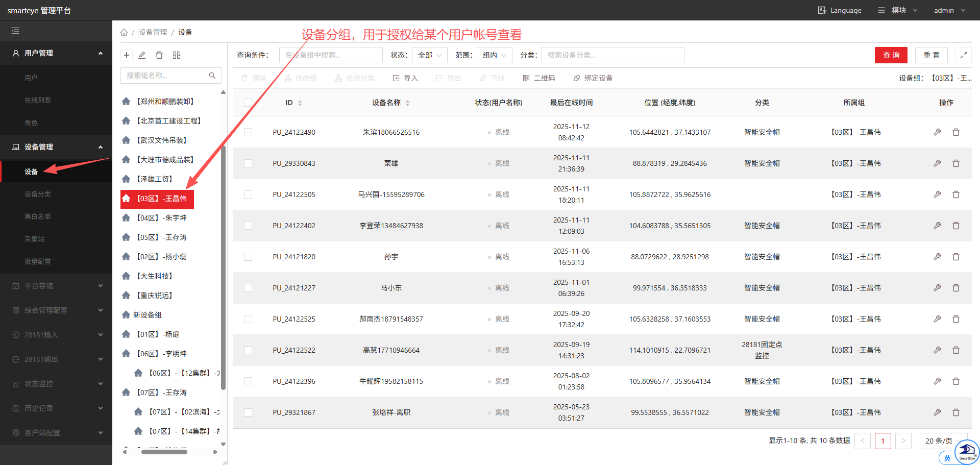Click the 重置 button

tap(931, 55)
